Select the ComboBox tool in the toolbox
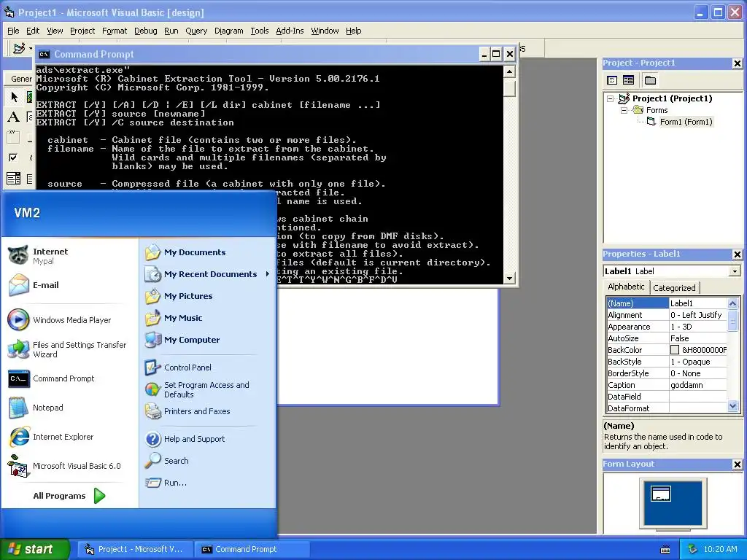The width and height of the screenshot is (747, 560). coord(13,178)
